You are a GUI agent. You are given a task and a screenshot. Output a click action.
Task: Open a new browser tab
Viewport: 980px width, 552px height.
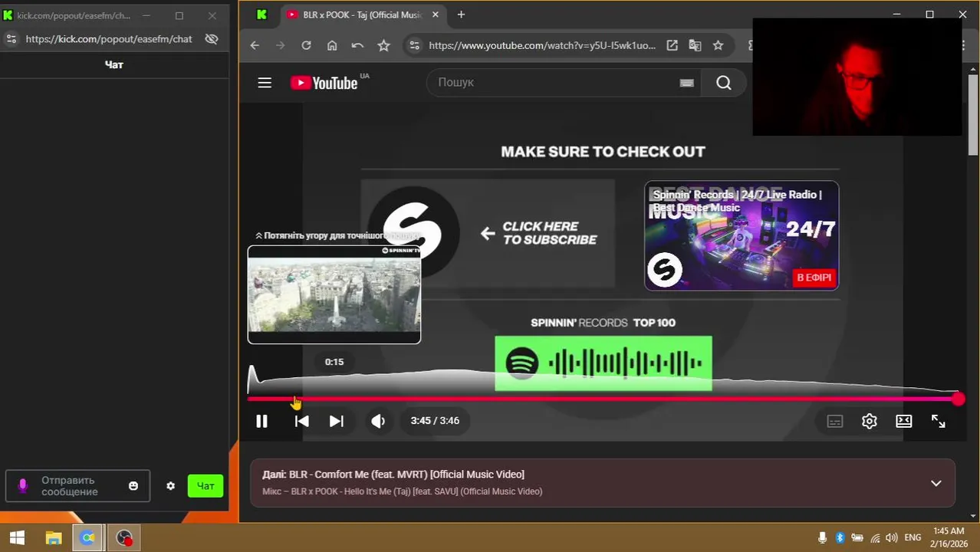tap(461, 15)
